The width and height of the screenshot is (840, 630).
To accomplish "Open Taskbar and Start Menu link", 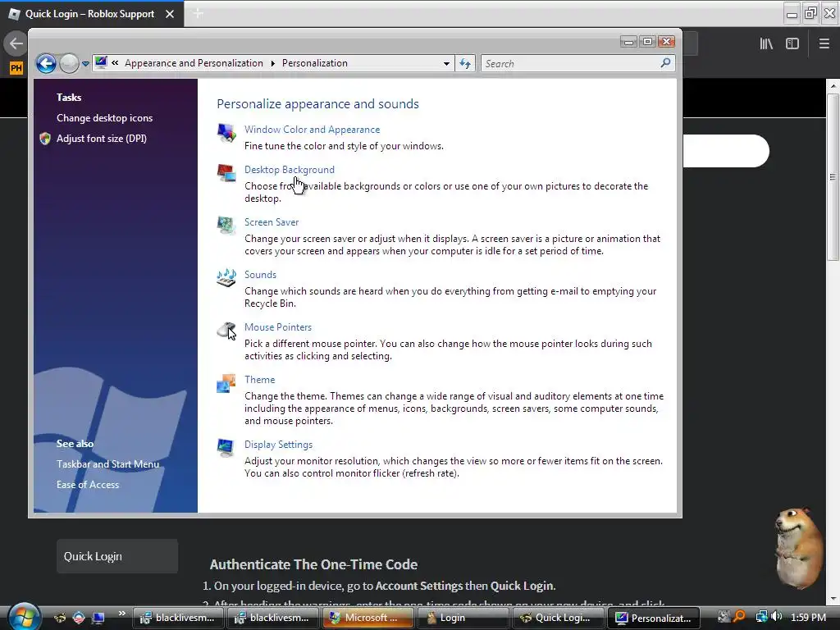I will 107,464.
